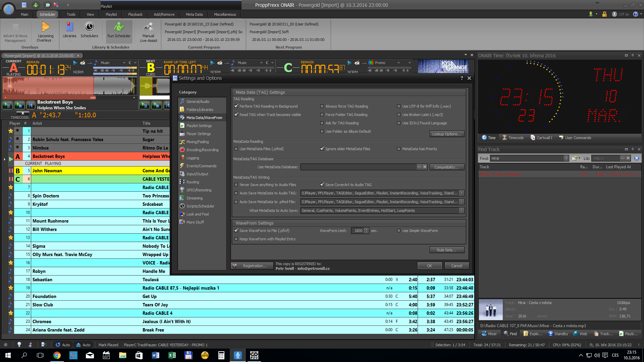Click in the Find Track search field
This screenshot has width=644, height=362.
[527, 158]
